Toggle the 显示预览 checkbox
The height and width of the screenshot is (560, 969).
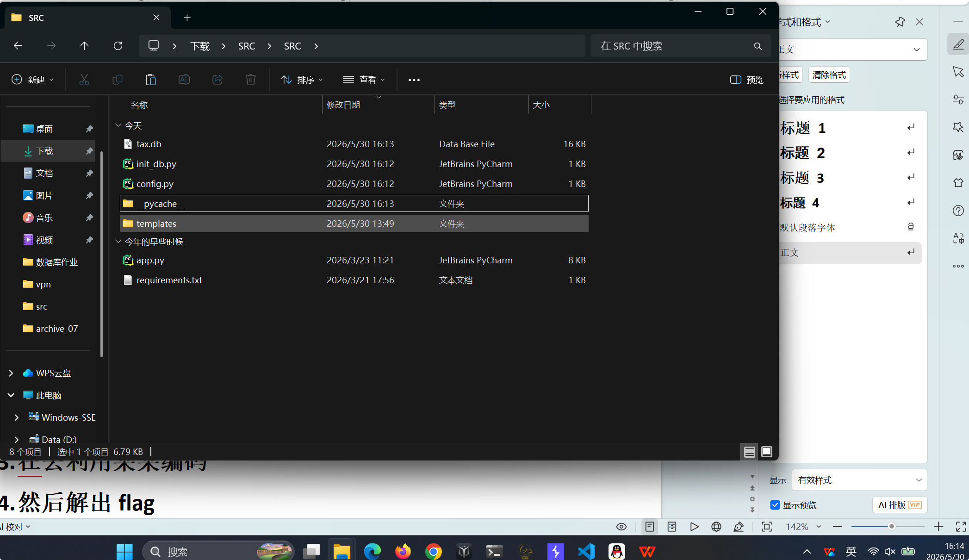[x=775, y=505]
